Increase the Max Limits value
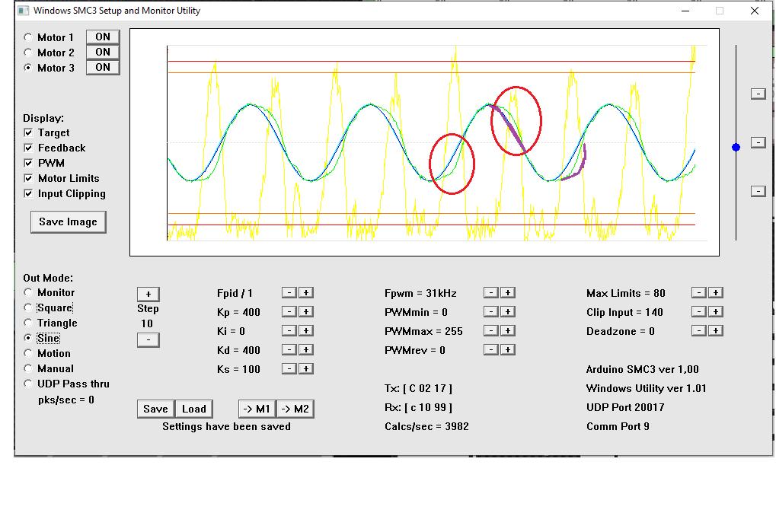This screenshot has height=532, width=776. (716, 292)
